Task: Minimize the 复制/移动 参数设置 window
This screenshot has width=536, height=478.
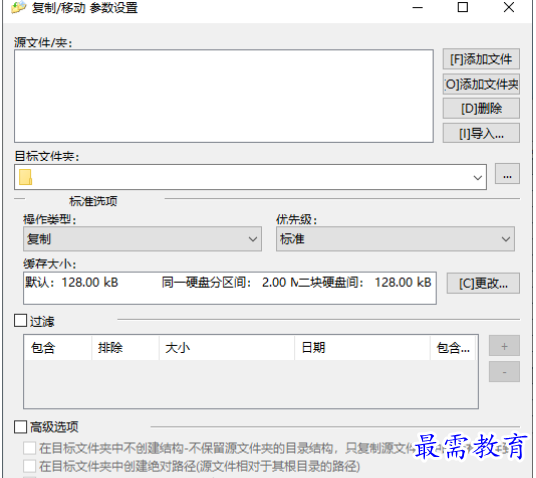Action: [417, 7]
